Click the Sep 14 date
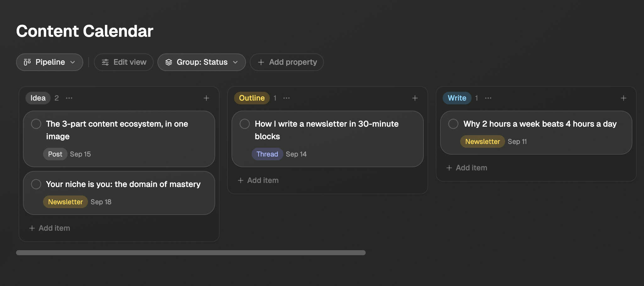Screen dimensions: 644x286 [x=296, y=154]
